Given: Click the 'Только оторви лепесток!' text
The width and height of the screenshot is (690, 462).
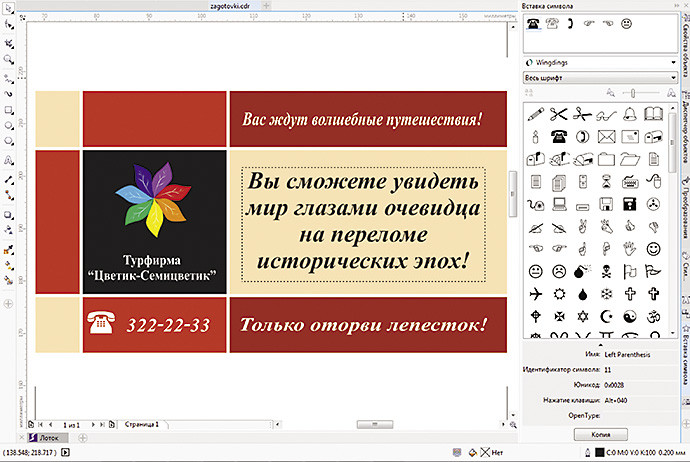Looking at the screenshot, I should click(x=363, y=325).
